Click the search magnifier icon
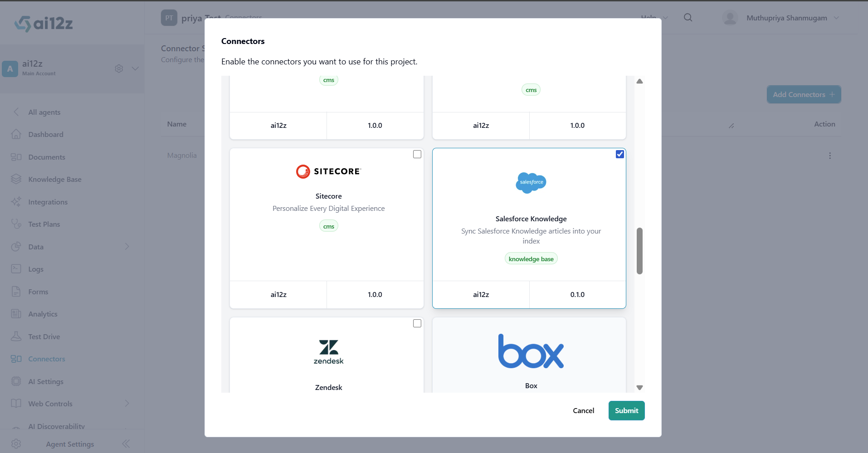Screen dimensions: 868x453 click(688, 18)
